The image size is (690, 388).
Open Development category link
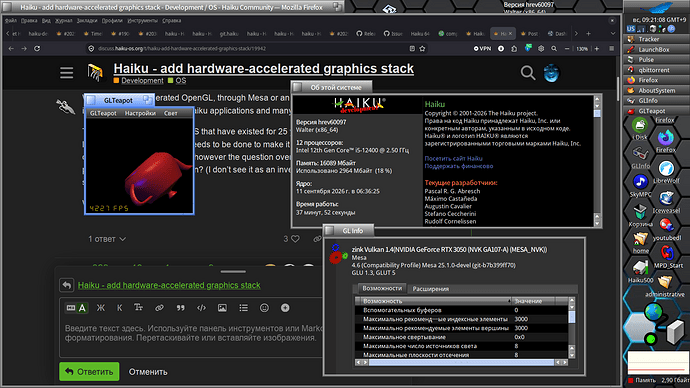point(142,81)
